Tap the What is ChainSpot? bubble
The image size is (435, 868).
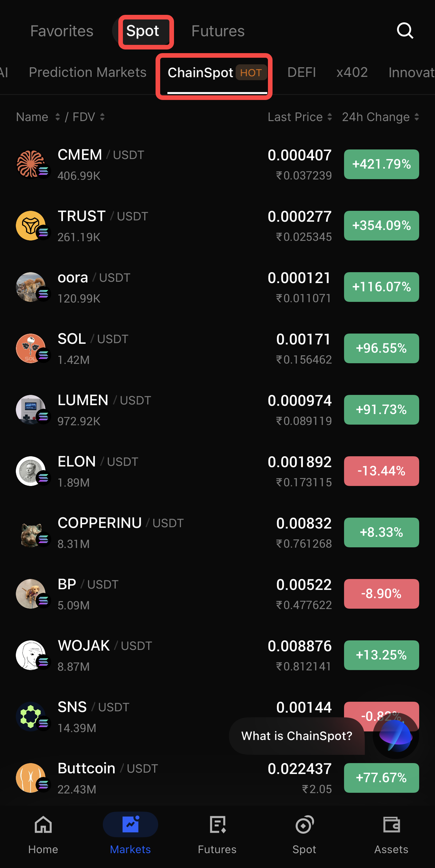[x=297, y=736]
